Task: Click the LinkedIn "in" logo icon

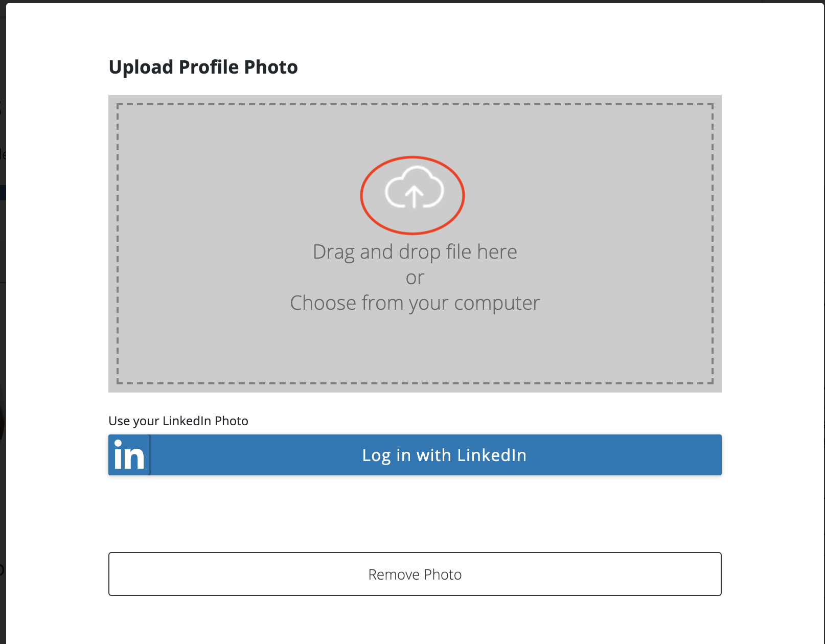Action: pyautogui.click(x=129, y=455)
